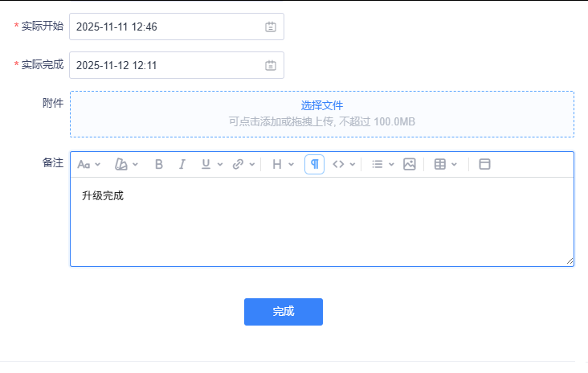Insert an image into the remark
The image size is (588, 373).
[x=409, y=164]
